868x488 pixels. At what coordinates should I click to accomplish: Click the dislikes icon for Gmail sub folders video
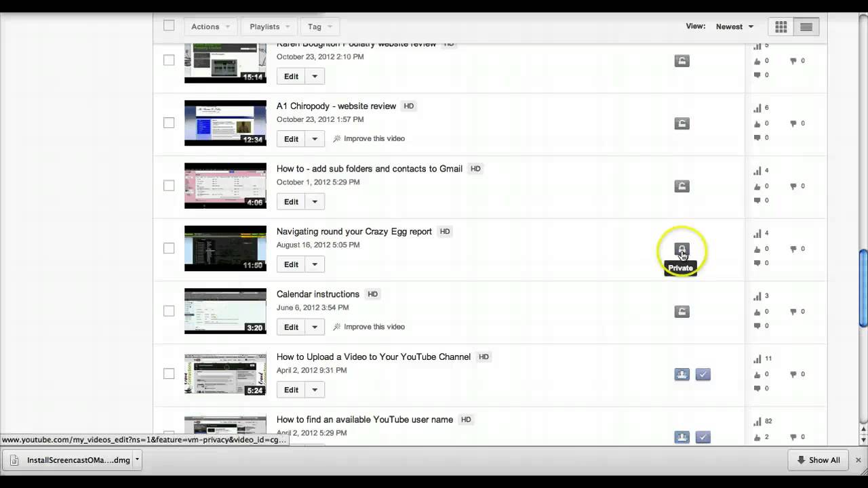pyautogui.click(x=793, y=186)
